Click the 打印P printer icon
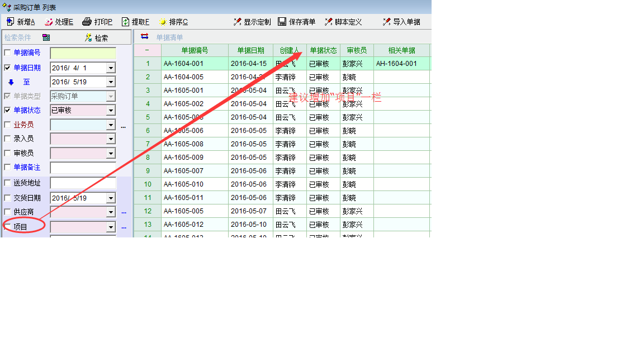Image resolution: width=644 pixels, height=362 pixels. [87, 22]
